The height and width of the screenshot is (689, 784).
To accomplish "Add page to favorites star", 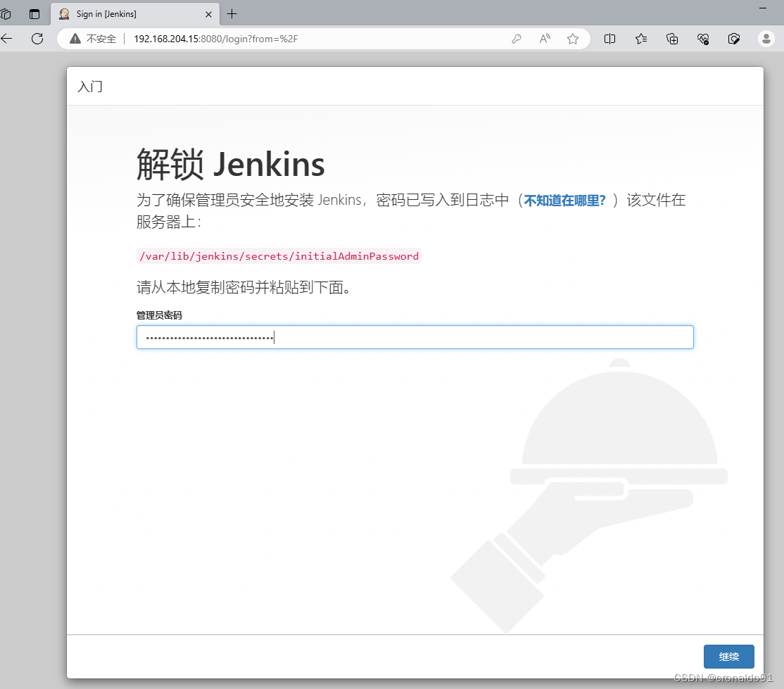I will tap(573, 39).
